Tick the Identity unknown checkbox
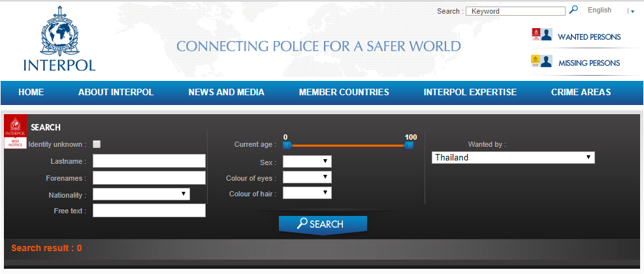This screenshot has width=644, height=274. pyautogui.click(x=97, y=144)
